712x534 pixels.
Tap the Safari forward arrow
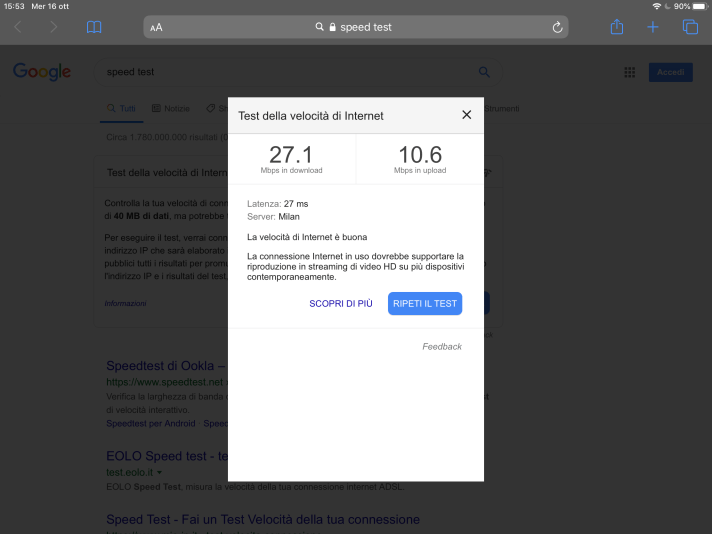click(x=54, y=27)
